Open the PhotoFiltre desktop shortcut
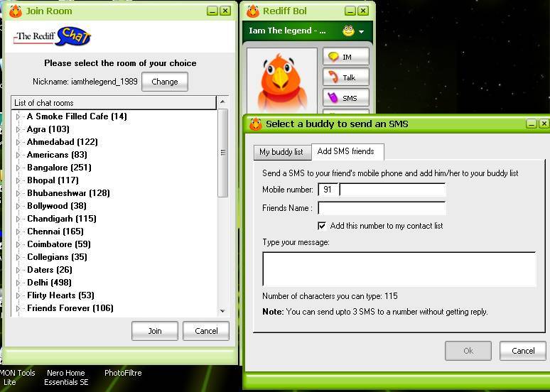Viewport: 550px width, 392px height. point(124,373)
